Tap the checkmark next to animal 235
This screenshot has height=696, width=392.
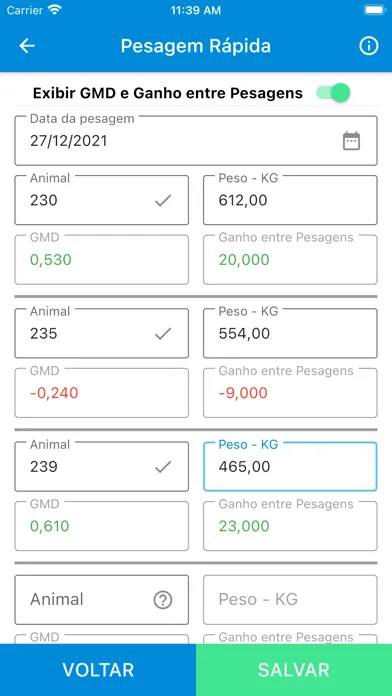163,334
